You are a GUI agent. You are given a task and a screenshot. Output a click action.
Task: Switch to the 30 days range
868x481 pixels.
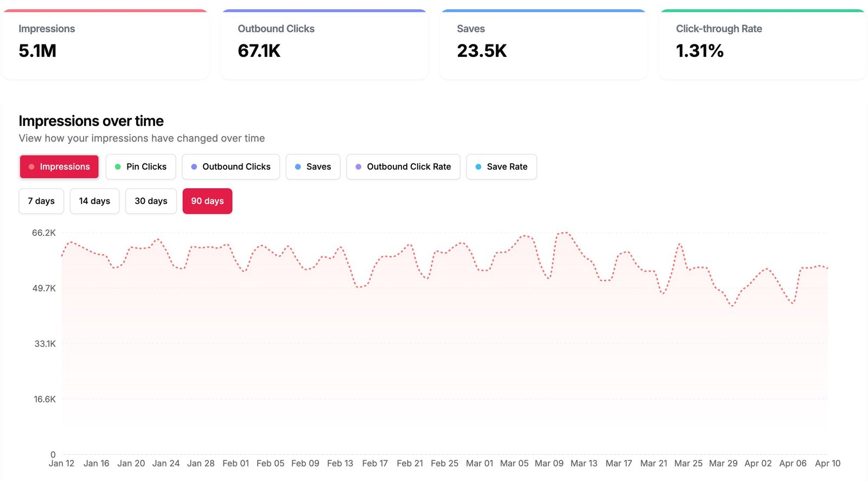(151, 201)
